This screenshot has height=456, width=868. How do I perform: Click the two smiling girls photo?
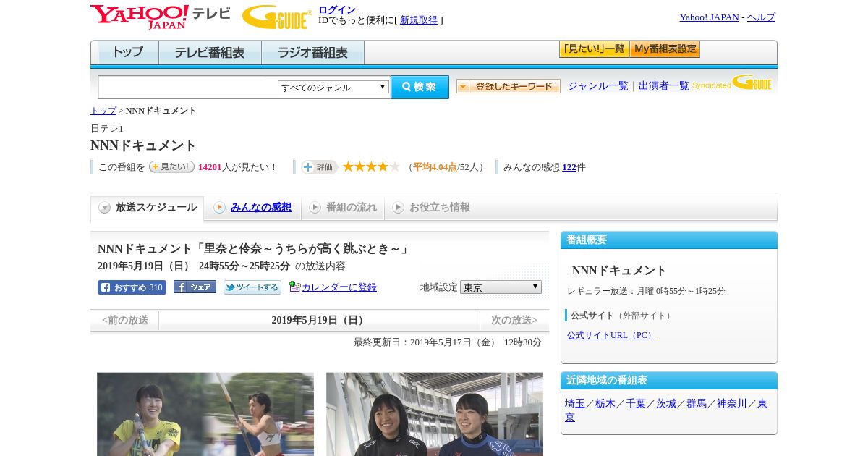(435, 414)
